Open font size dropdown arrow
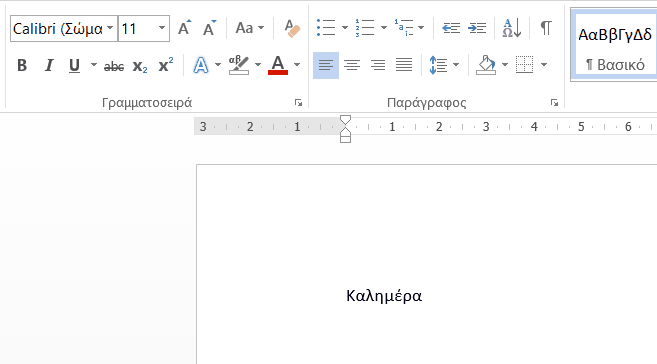The height and width of the screenshot is (364, 657). tap(162, 28)
